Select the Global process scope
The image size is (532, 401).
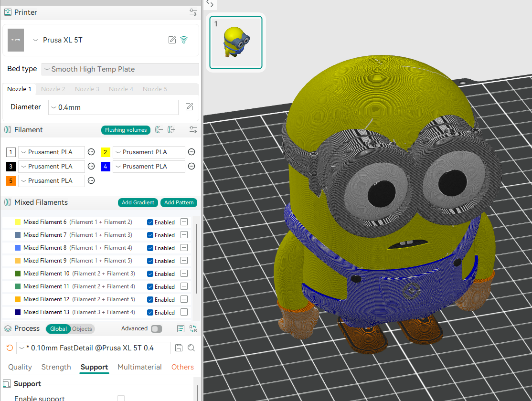click(x=58, y=329)
